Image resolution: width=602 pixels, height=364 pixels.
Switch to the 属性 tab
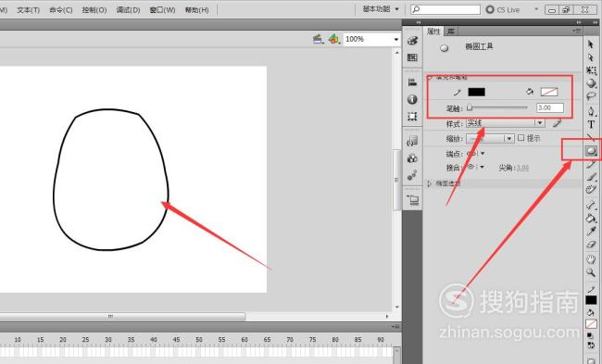(433, 31)
